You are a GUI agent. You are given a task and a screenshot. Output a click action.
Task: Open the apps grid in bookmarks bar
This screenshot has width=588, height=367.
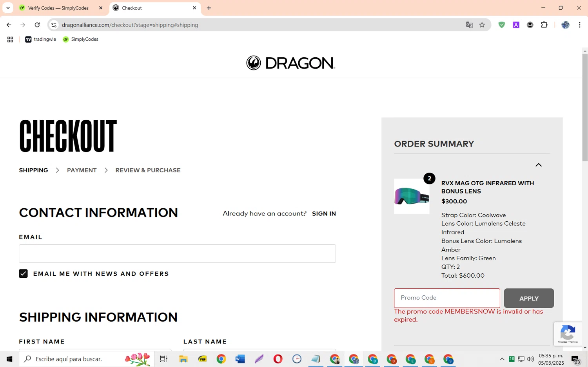pyautogui.click(x=10, y=40)
